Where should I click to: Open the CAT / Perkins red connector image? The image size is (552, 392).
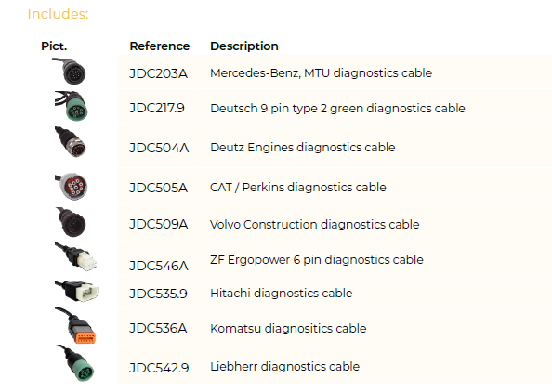click(72, 186)
